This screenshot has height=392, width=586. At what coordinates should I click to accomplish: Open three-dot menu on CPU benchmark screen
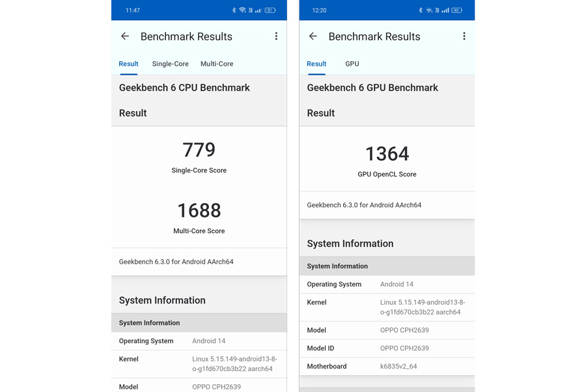276,36
